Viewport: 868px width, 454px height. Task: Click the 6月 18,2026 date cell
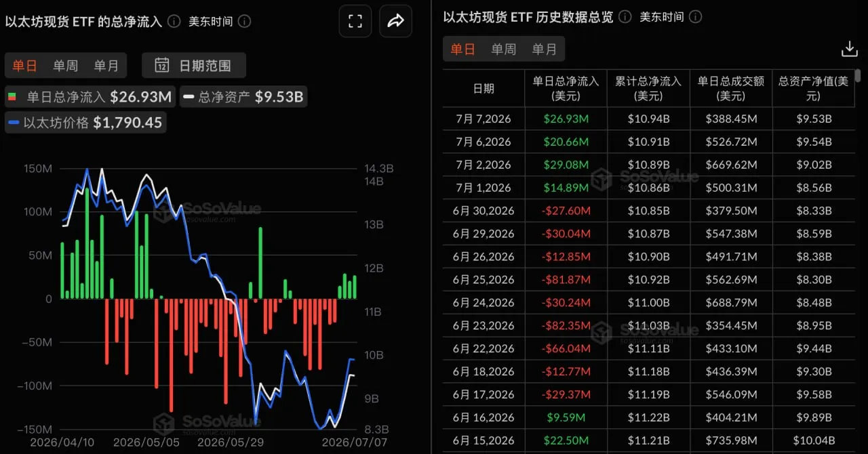pos(484,372)
